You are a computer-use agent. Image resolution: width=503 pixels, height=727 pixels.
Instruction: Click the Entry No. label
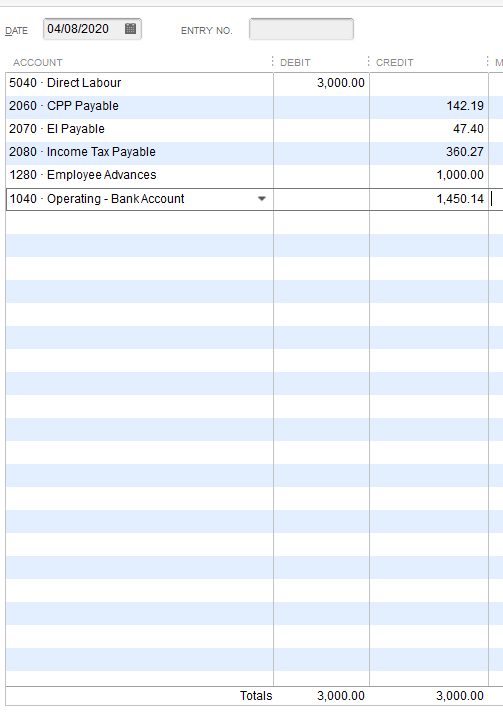pyautogui.click(x=206, y=31)
